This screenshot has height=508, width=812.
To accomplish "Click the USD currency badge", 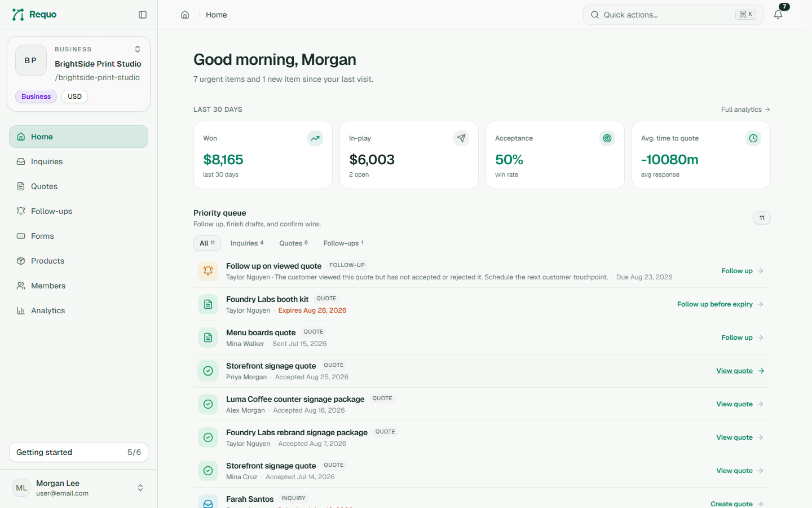I will click(75, 97).
